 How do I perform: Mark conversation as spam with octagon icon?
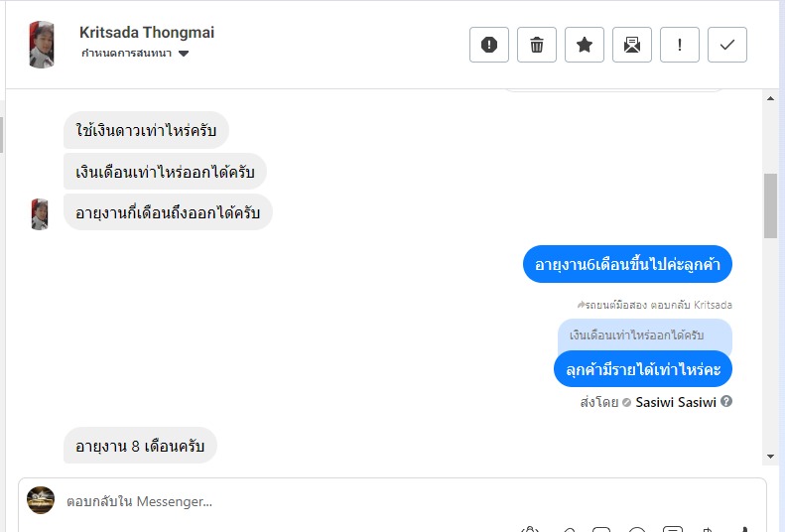(489, 45)
